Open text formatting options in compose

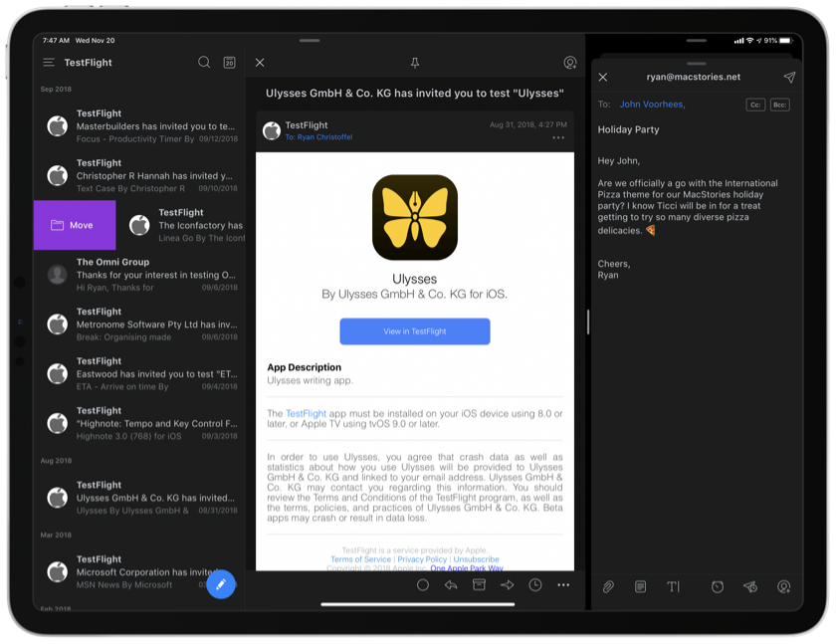point(674,587)
